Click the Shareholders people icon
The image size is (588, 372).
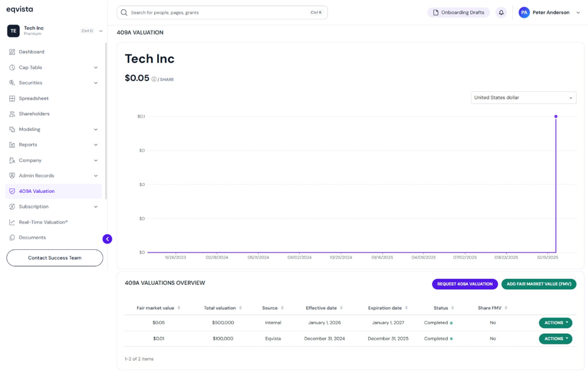12,113
